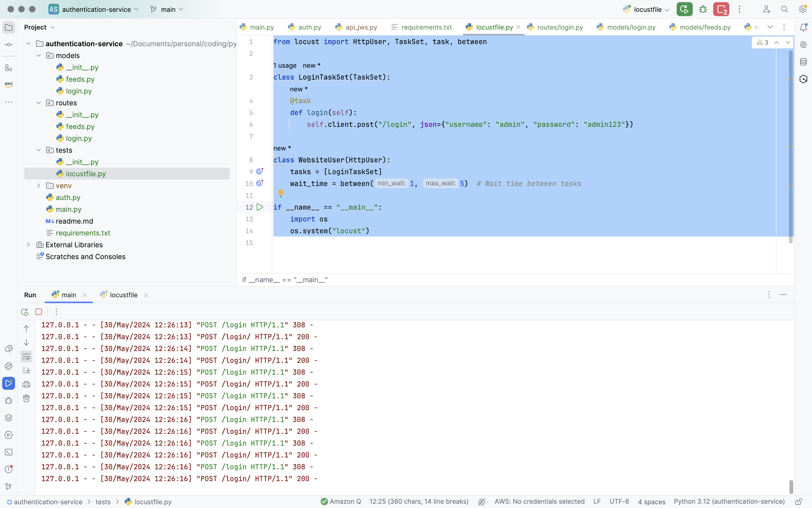Open more run actions in top toolbar
812x508 pixels.
tap(740, 9)
